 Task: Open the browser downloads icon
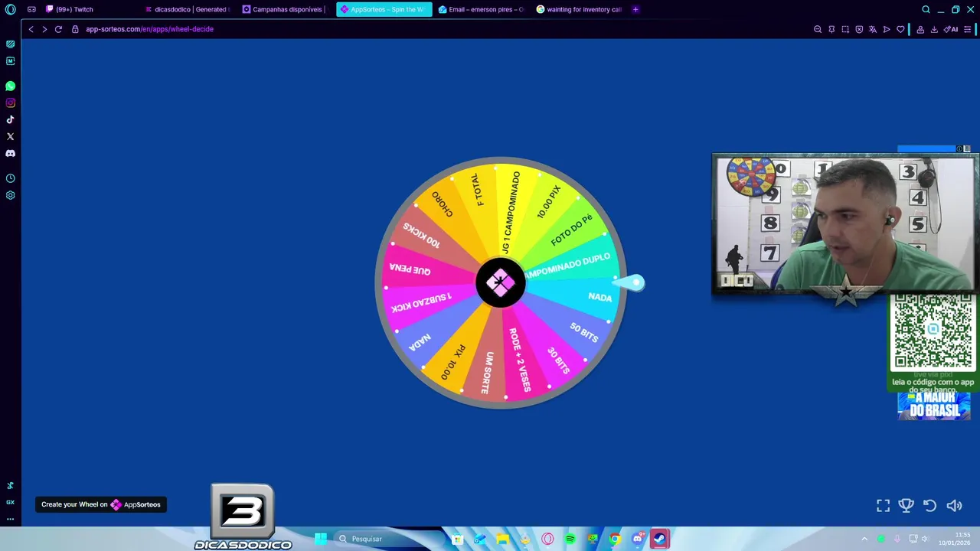[934, 29]
